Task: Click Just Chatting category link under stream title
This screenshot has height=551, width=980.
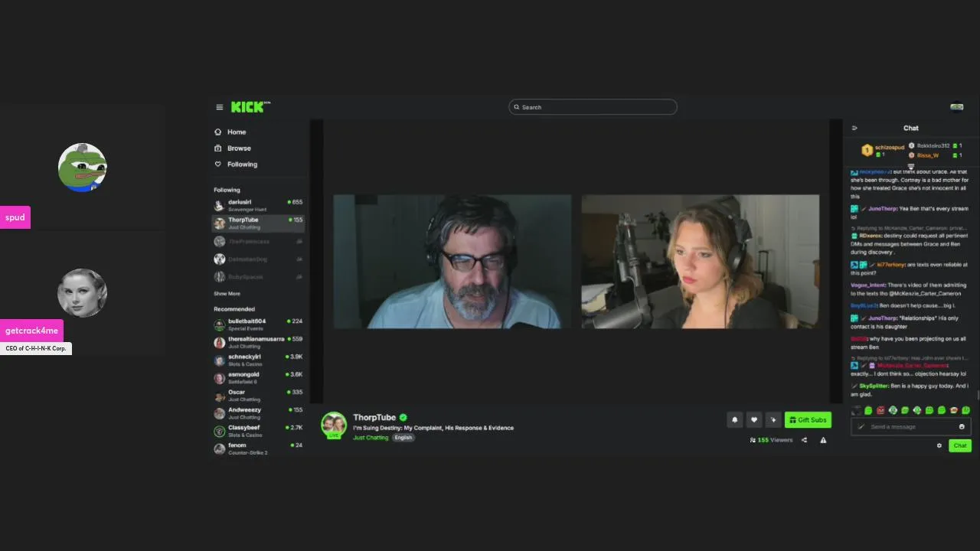Action: click(371, 438)
